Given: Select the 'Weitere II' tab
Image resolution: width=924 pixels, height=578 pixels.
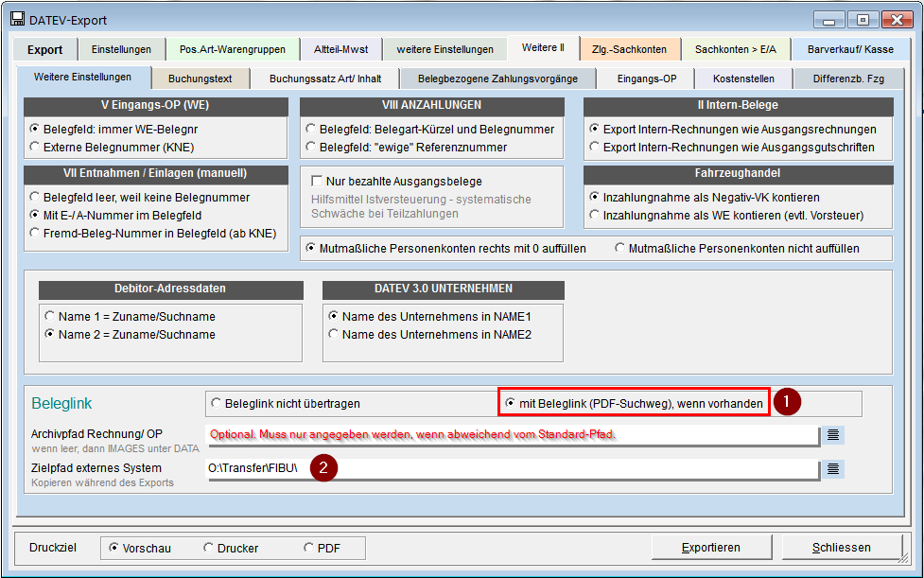Looking at the screenshot, I should (543, 47).
